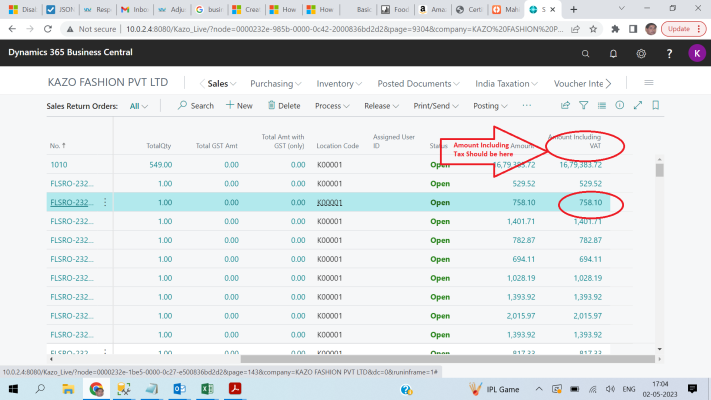Open return order 1010

[58, 165]
